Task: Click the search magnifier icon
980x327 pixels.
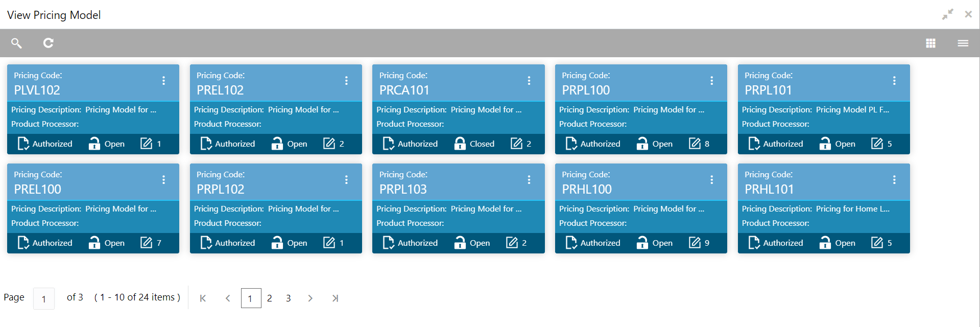Action: pyautogui.click(x=16, y=43)
